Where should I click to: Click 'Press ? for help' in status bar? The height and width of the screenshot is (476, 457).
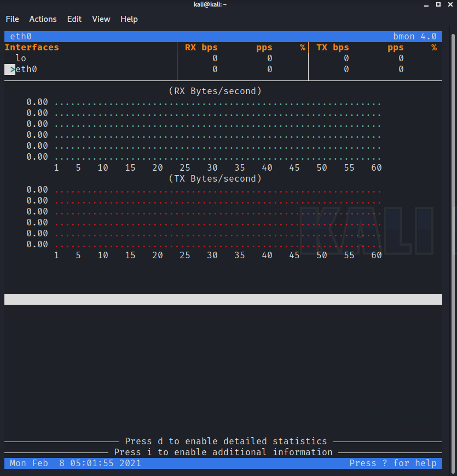pyautogui.click(x=392, y=463)
